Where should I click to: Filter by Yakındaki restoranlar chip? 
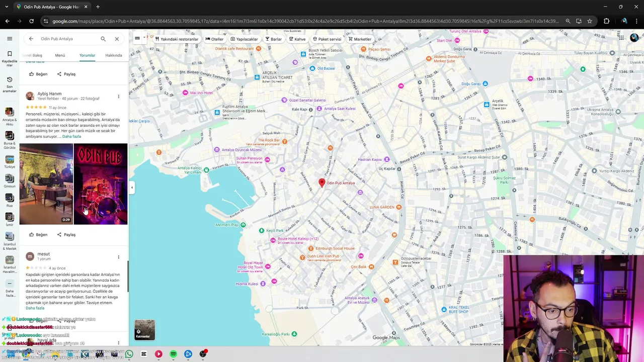[176, 39]
